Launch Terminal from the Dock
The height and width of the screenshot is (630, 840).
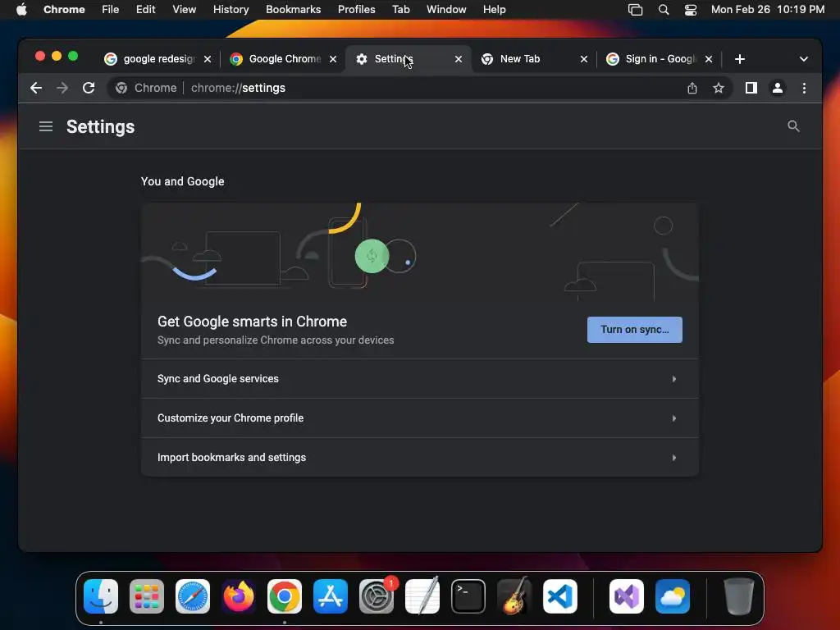(x=468, y=596)
